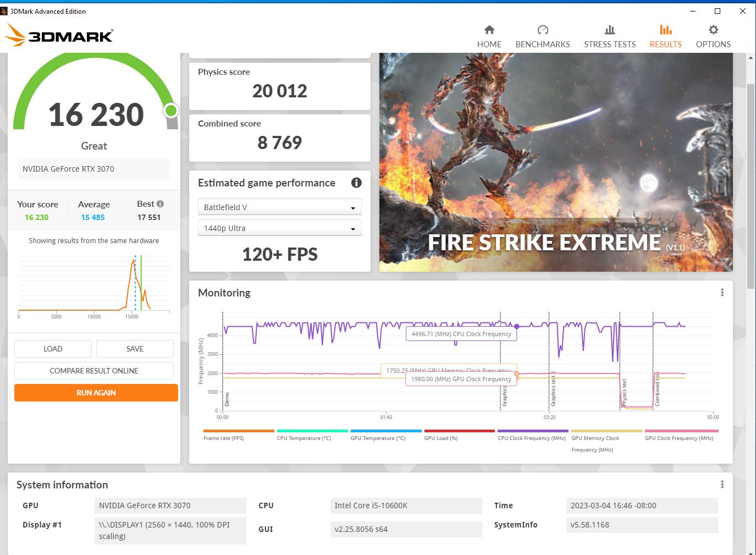The image size is (756, 555).
Task: Open the RESULTS tab
Action: [665, 36]
